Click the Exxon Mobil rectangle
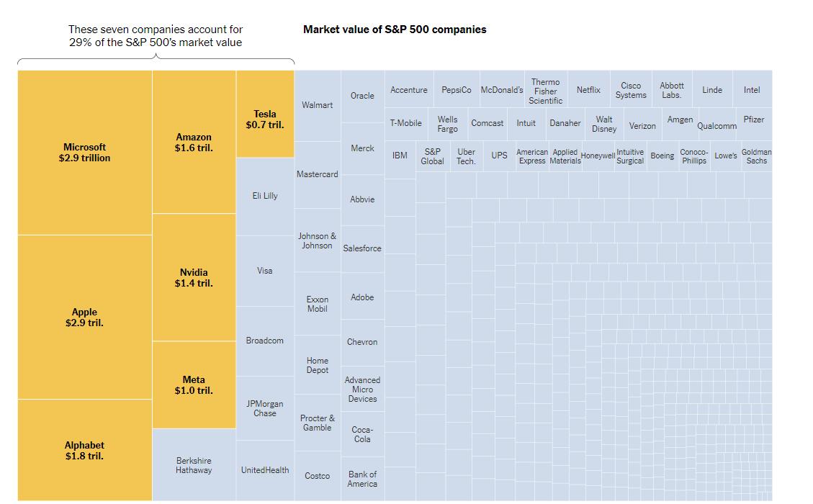The width and height of the screenshot is (813, 504). coord(318,304)
